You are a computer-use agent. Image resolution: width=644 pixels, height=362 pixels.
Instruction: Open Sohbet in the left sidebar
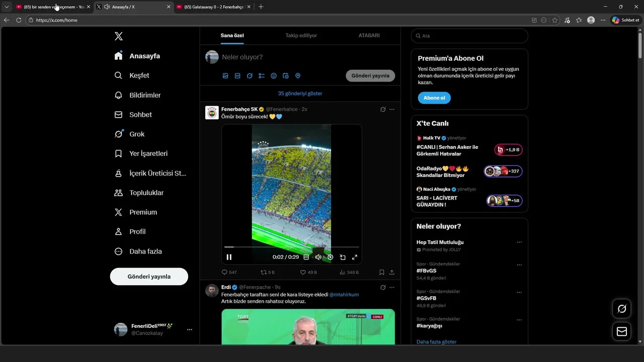pyautogui.click(x=133, y=115)
